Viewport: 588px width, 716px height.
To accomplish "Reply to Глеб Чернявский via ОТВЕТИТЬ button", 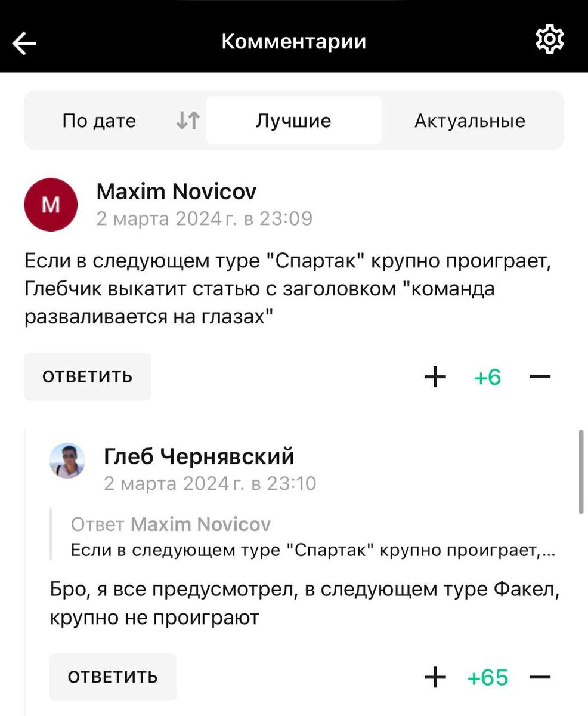I will pyautogui.click(x=113, y=677).
